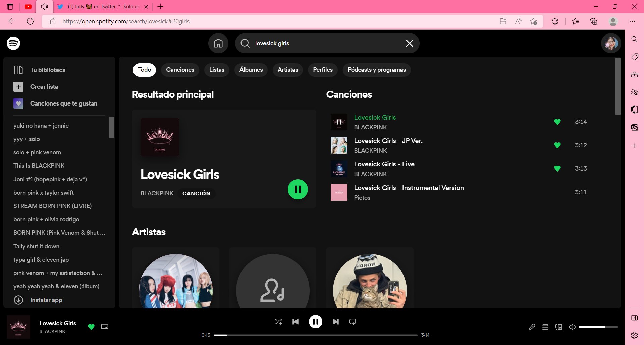Click the Crear lista plus icon
644x345 pixels.
coord(18,87)
